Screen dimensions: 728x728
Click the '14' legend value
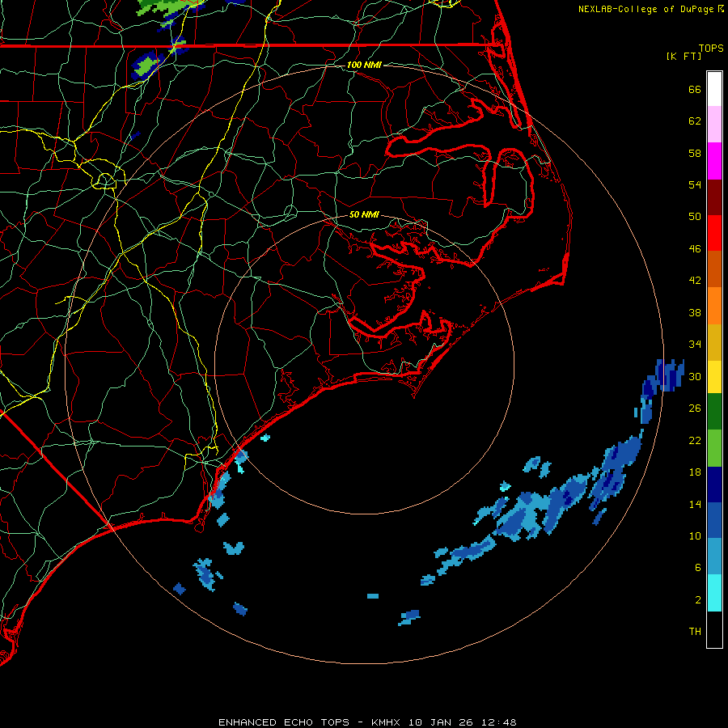tap(695, 504)
